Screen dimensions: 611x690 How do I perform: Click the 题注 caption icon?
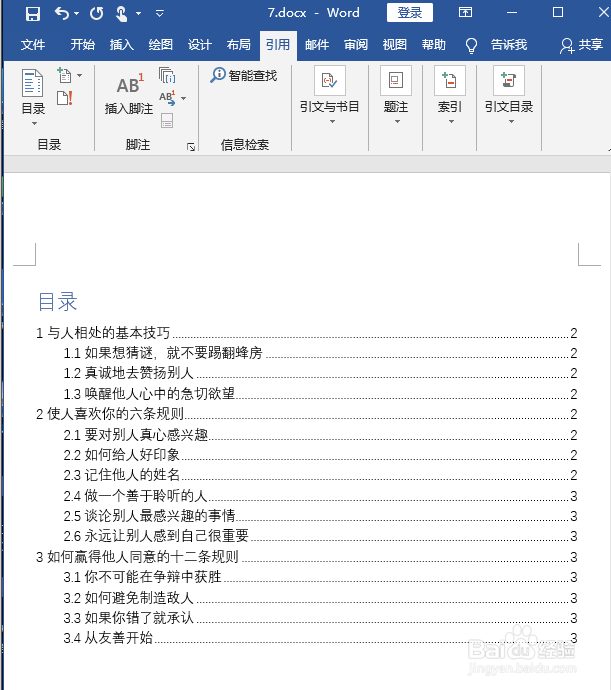coord(396,81)
